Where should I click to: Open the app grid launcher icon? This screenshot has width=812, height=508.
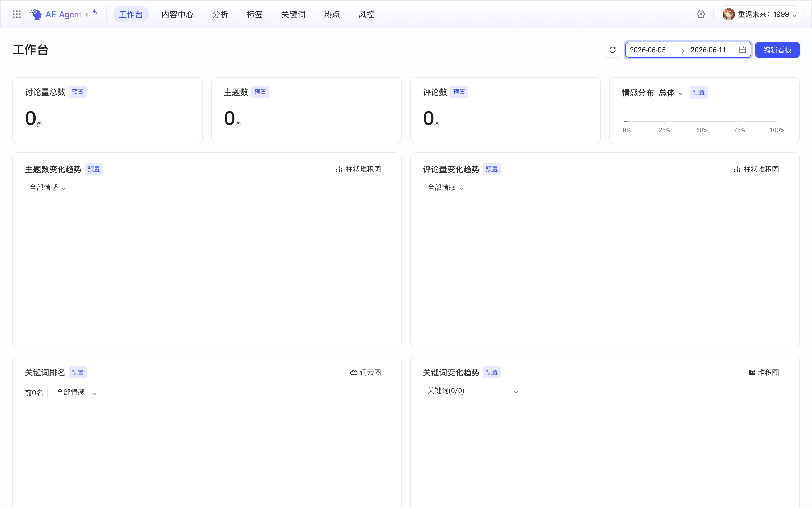tap(17, 14)
